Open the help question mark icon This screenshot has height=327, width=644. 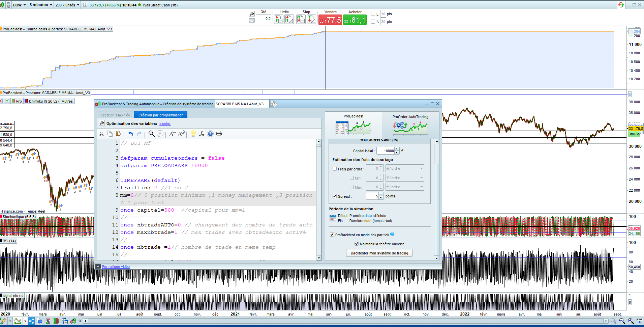(x=210, y=134)
